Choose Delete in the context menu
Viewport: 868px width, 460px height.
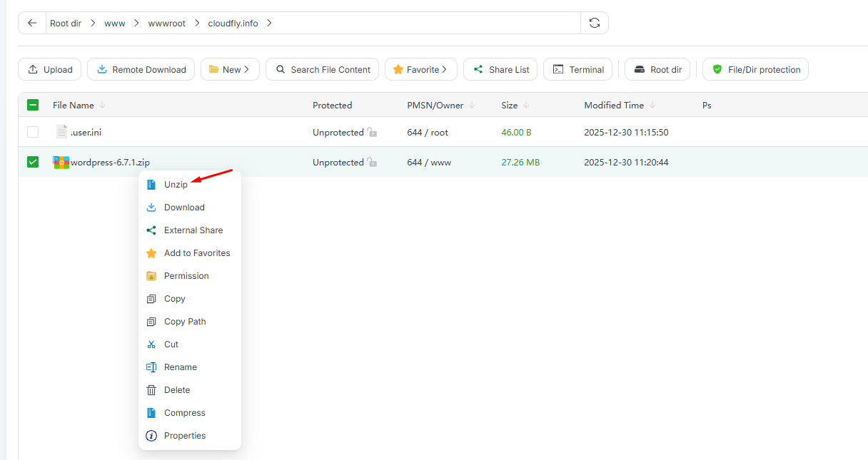click(177, 390)
